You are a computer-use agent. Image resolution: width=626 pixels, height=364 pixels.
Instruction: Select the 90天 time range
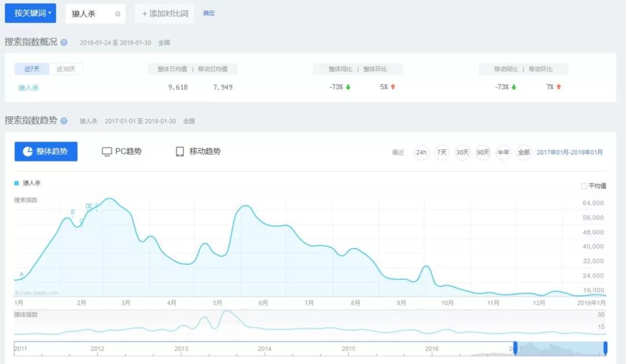pyautogui.click(x=482, y=152)
